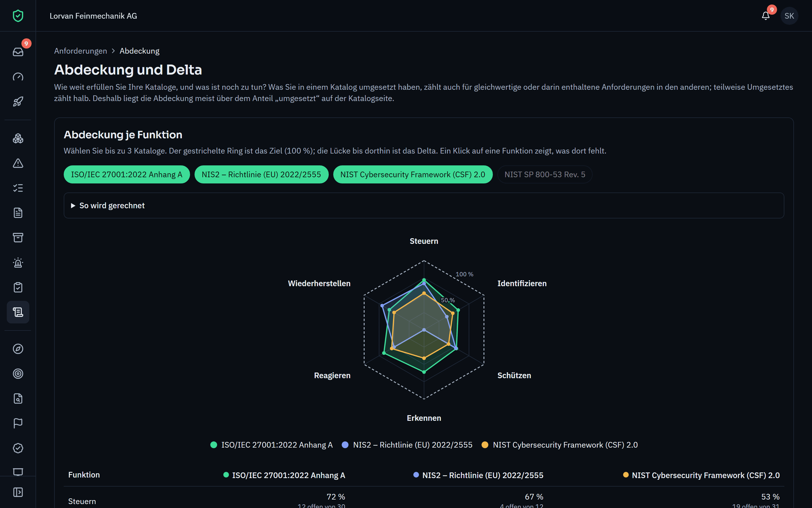Deselect the ISO/IEC 27001:2022 Anhang A chip
Screen dimensions: 812x508
[x=127, y=174]
